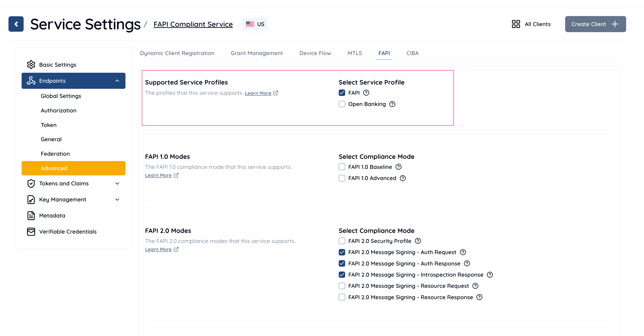Expand Key Management chevron

[117, 199]
